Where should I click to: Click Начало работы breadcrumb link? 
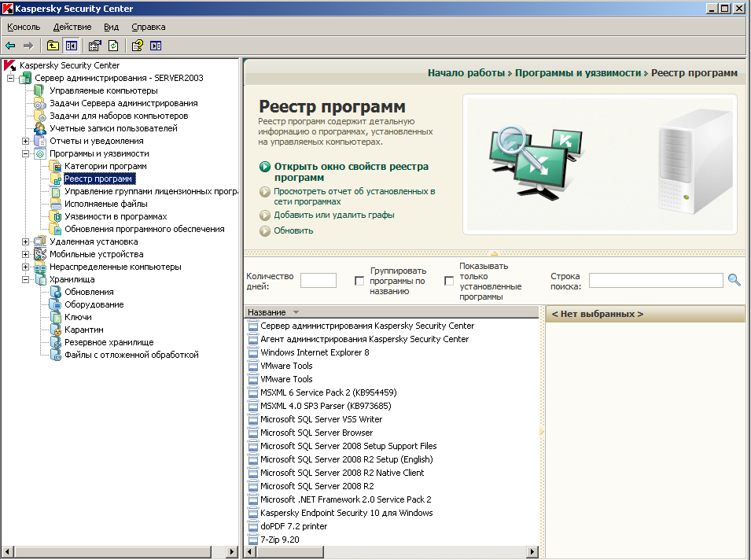(466, 73)
